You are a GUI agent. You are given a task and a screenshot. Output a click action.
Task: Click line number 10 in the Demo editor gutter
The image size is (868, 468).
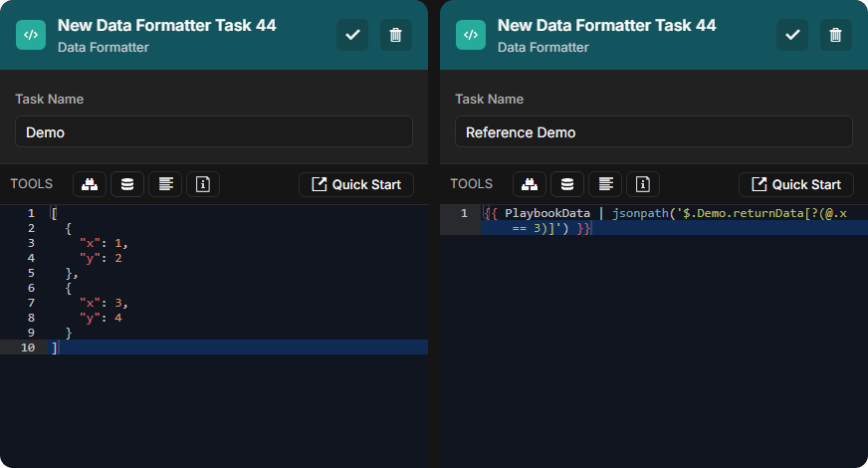[x=28, y=348]
